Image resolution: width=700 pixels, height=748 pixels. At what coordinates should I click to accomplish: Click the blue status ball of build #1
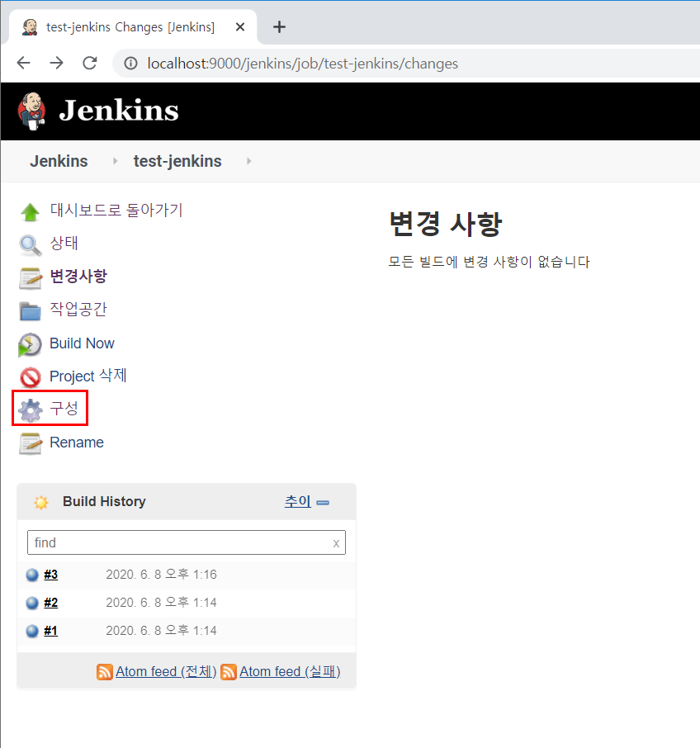pos(32,631)
